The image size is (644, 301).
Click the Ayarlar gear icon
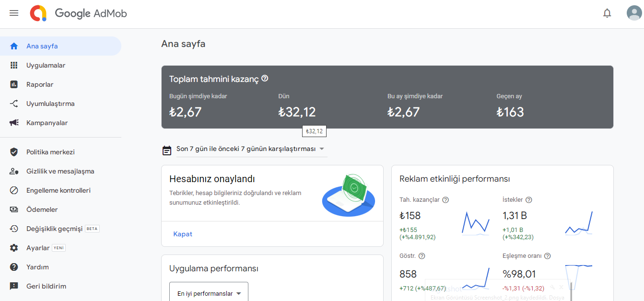(x=14, y=248)
